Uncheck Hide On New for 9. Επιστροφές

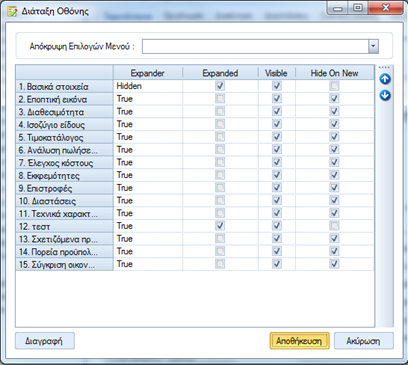pyautogui.click(x=334, y=188)
